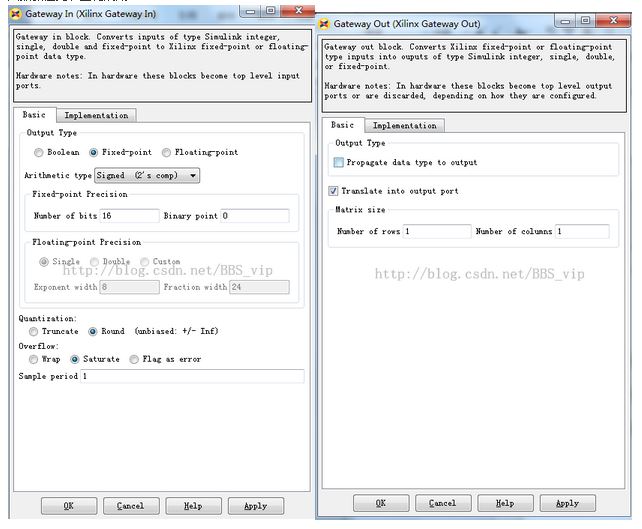
Task: Click the Number of rows field
Action: pos(437,231)
